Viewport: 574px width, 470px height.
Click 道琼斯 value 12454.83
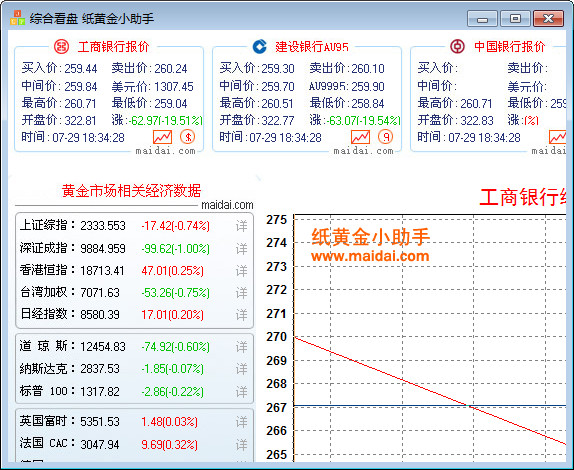103,347
